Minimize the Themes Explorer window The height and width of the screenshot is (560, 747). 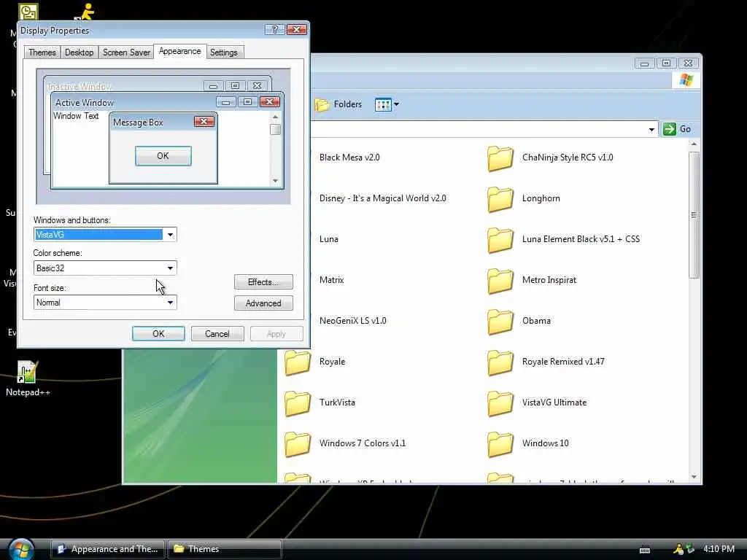tap(644, 63)
